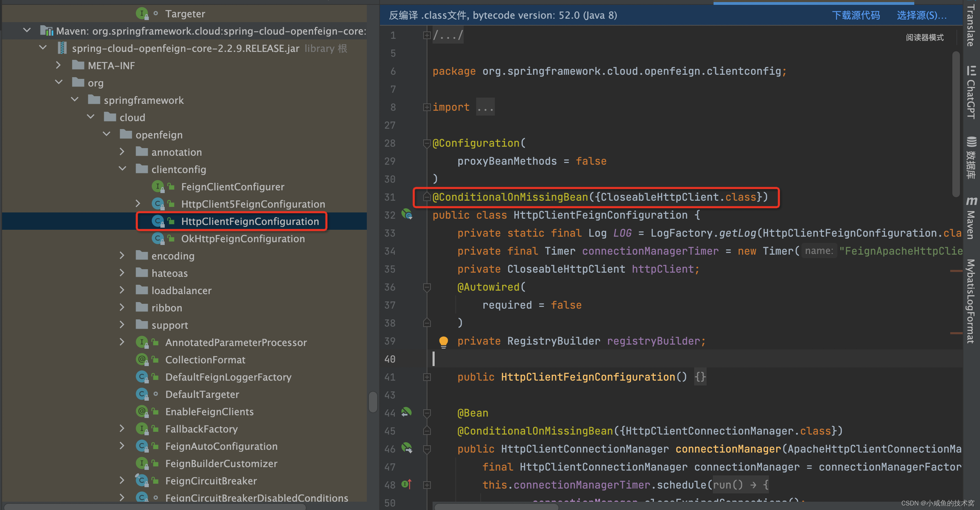
Task: Click the EnableFeignClients annotation type icon
Action: [142, 411]
